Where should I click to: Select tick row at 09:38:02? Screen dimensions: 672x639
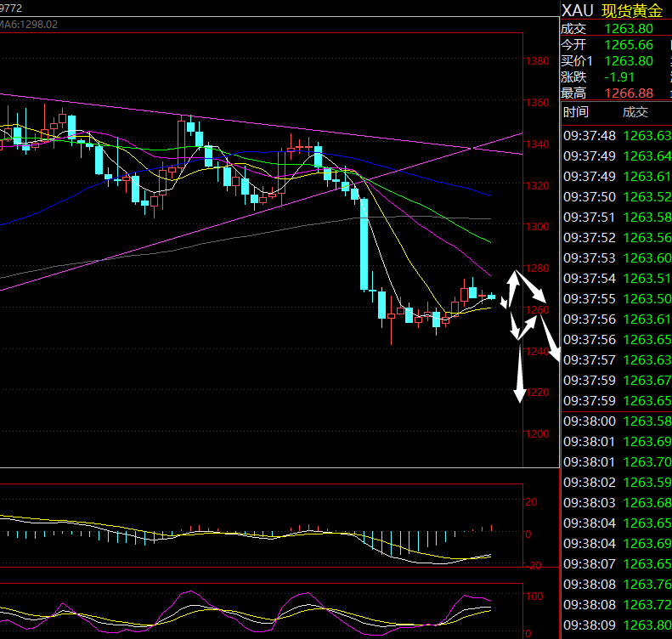pyautogui.click(x=616, y=483)
